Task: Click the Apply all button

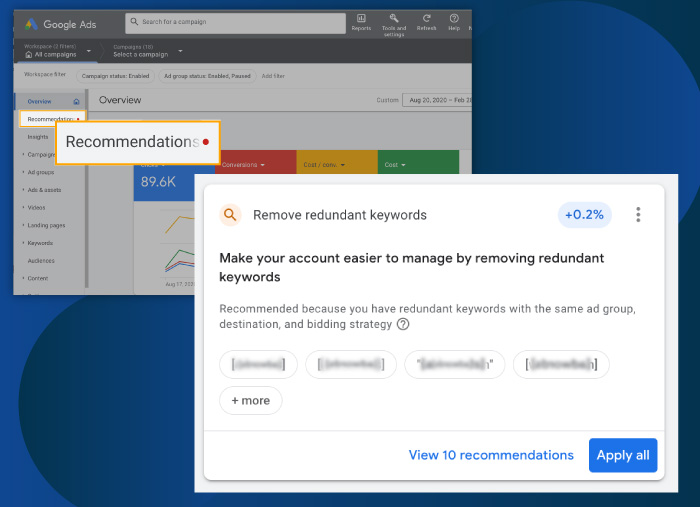Action: (x=622, y=455)
